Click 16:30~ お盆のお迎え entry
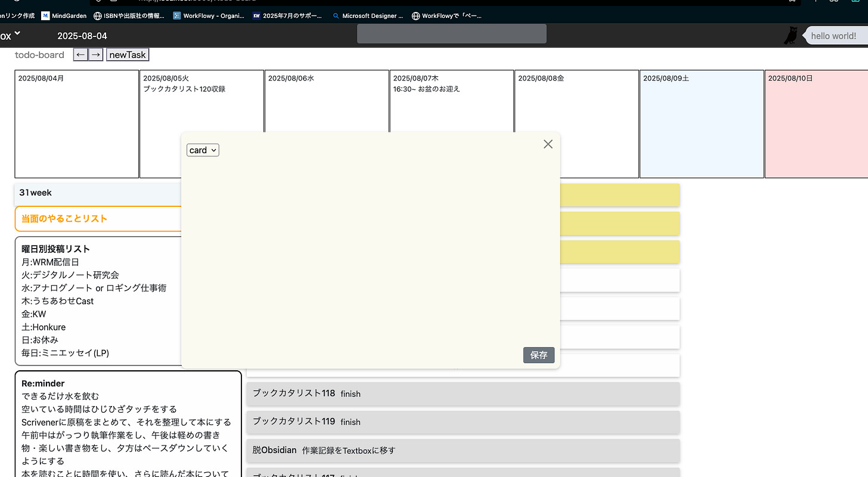868x477 pixels. (x=426, y=89)
